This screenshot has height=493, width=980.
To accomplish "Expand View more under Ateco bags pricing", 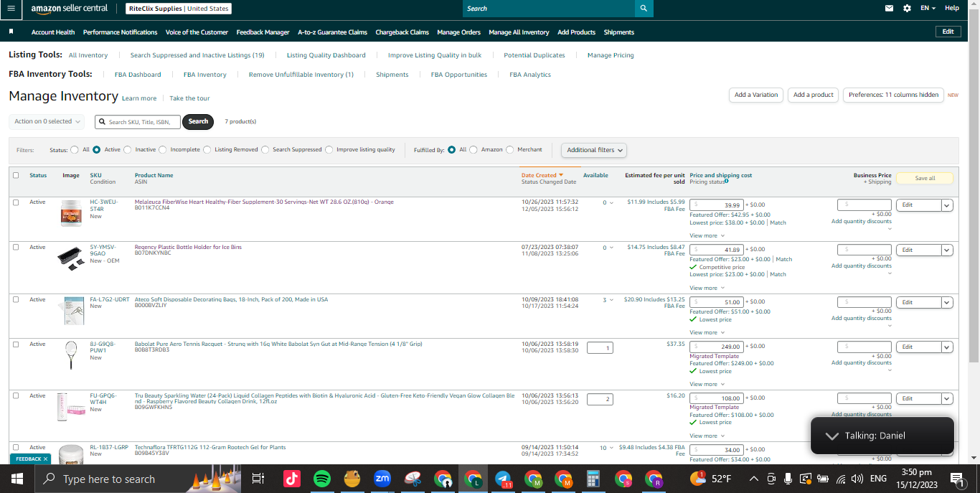I will [x=707, y=332].
